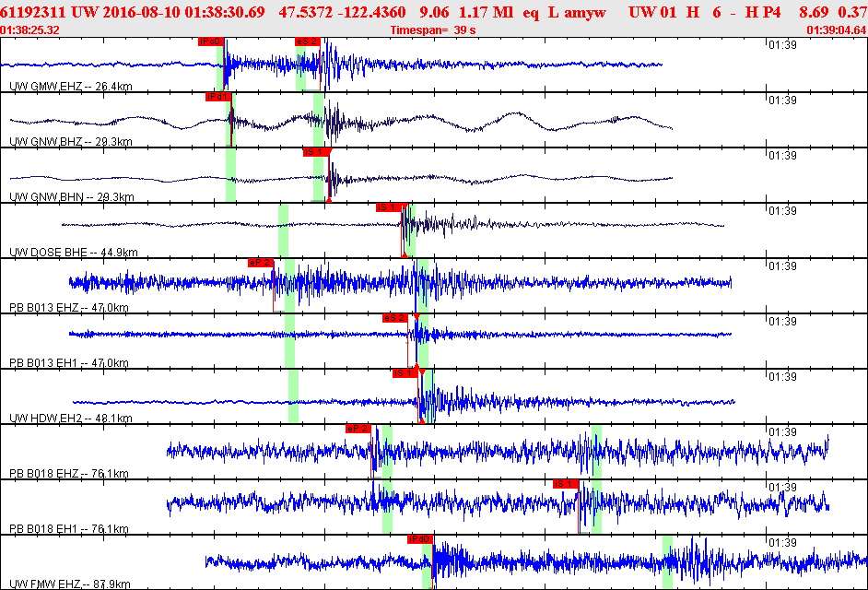The height and width of the screenshot is (590, 868).
Task: Click the iPd0 pick flag on FMW EHZ
Action: coord(420,539)
